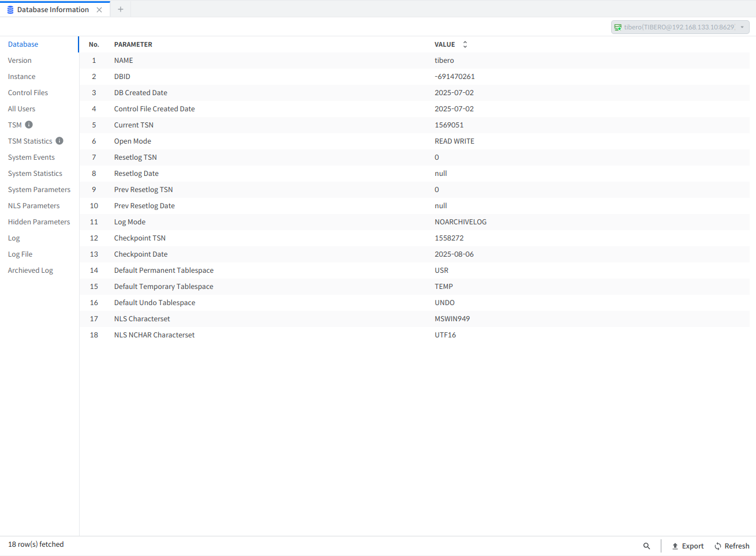This screenshot has width=756, height=556.
Task: Click the info icon next to TSM Statistics
Action: [x=59, y=141]
